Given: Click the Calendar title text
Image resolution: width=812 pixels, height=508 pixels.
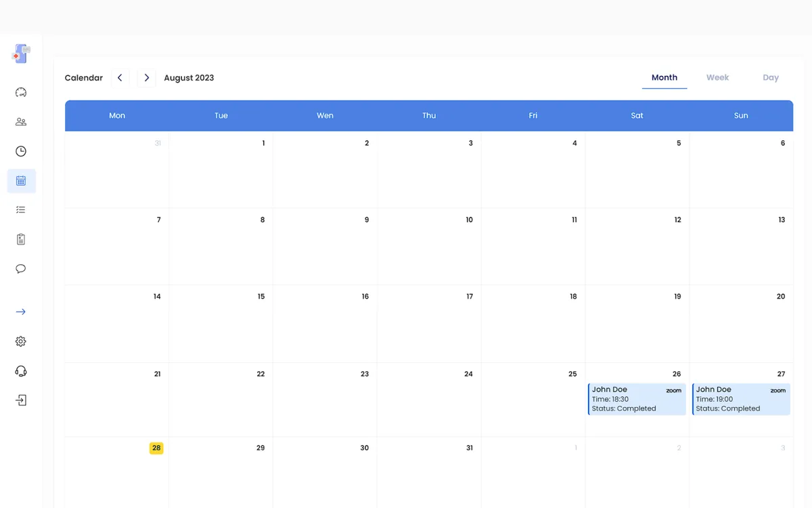Looking at the screenshot, I should pos(84,78).
